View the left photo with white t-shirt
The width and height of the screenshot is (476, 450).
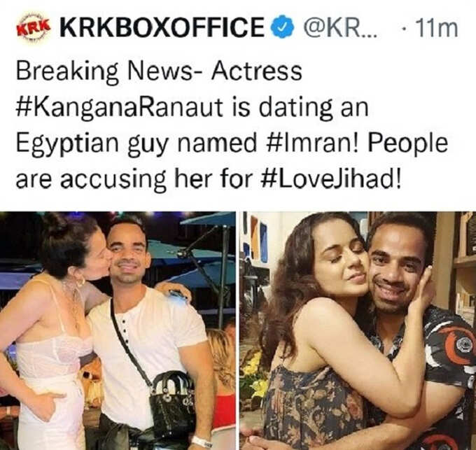[x=118, y=330]
